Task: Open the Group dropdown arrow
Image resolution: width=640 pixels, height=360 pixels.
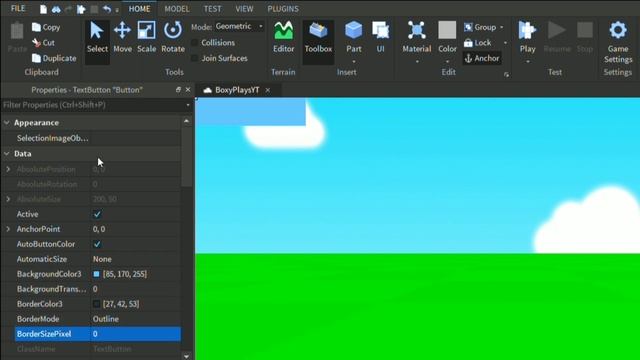Action: 502,27
